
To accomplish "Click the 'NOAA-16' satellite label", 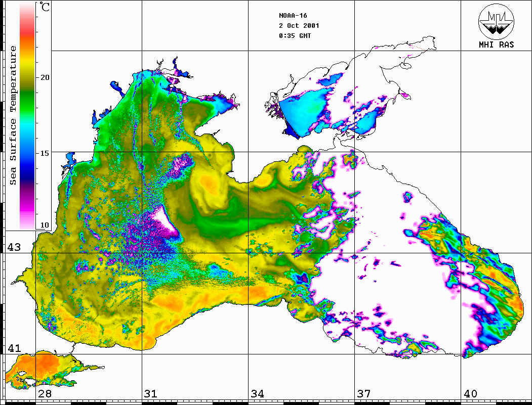I will pyautogui.click(x=293, y=16).
